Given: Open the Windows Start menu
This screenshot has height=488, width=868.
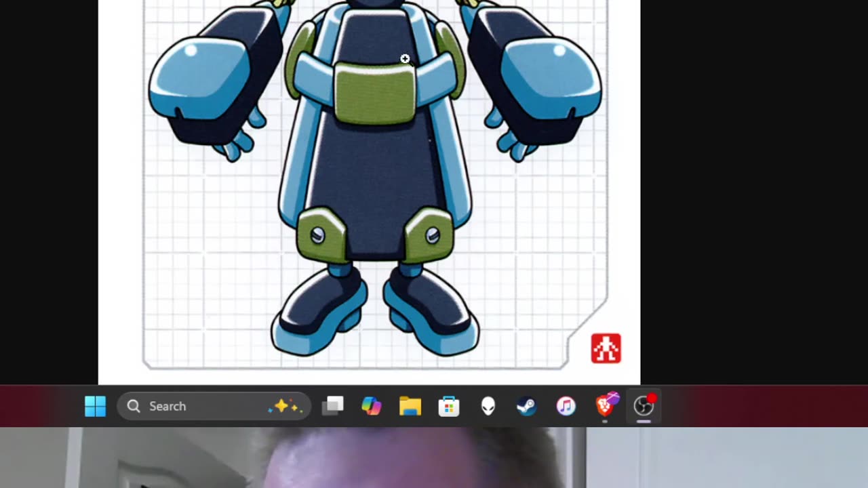Looking at the screenshot, I should coord(95,406).
